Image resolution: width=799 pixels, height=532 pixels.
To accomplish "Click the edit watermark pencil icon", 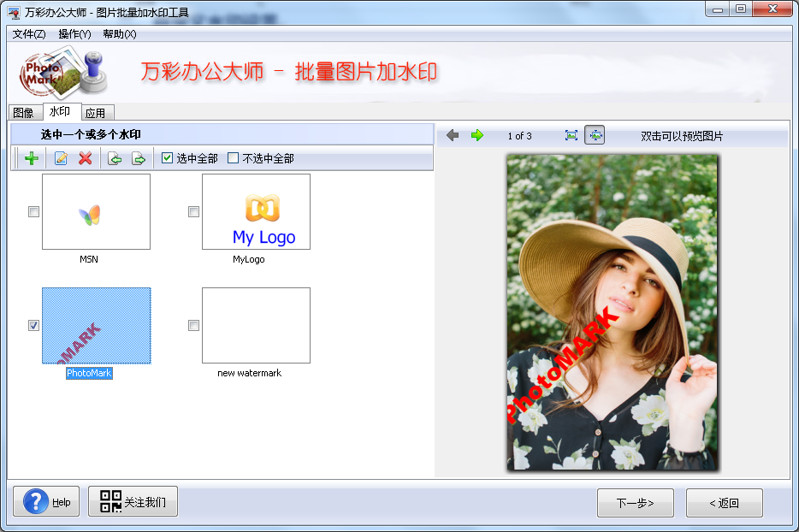I will point(61,158).
